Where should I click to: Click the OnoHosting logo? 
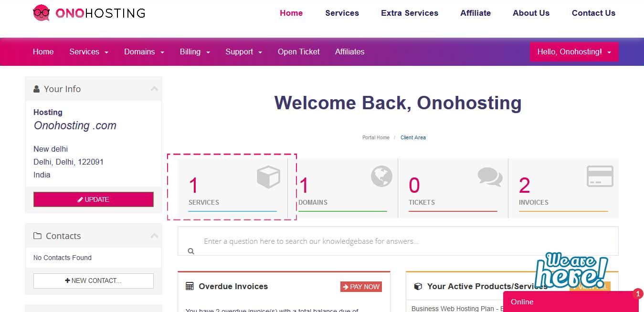89,13
